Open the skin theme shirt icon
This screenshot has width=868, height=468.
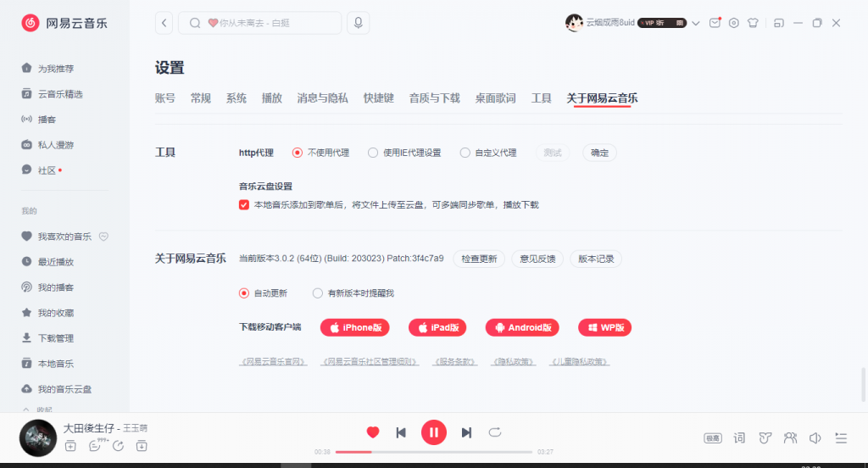tap(753, 23)
